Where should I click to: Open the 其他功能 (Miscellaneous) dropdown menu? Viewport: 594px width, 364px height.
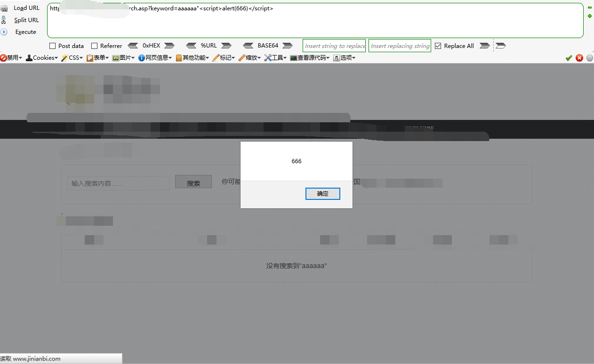click(x=192, y=58)
